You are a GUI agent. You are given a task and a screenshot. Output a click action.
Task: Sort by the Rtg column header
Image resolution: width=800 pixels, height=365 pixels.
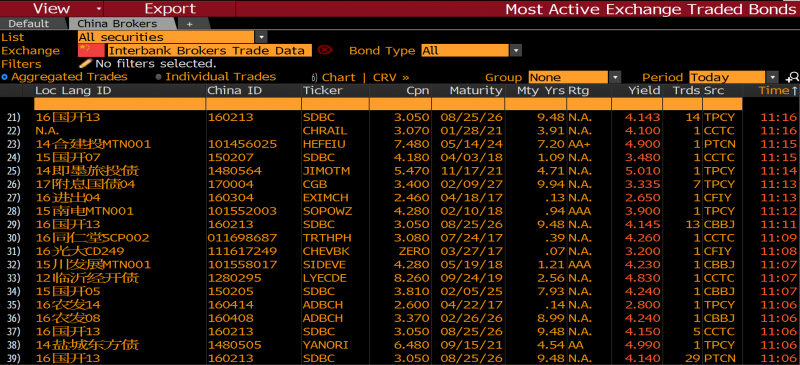pyautogui.click(x=579, y=91)
